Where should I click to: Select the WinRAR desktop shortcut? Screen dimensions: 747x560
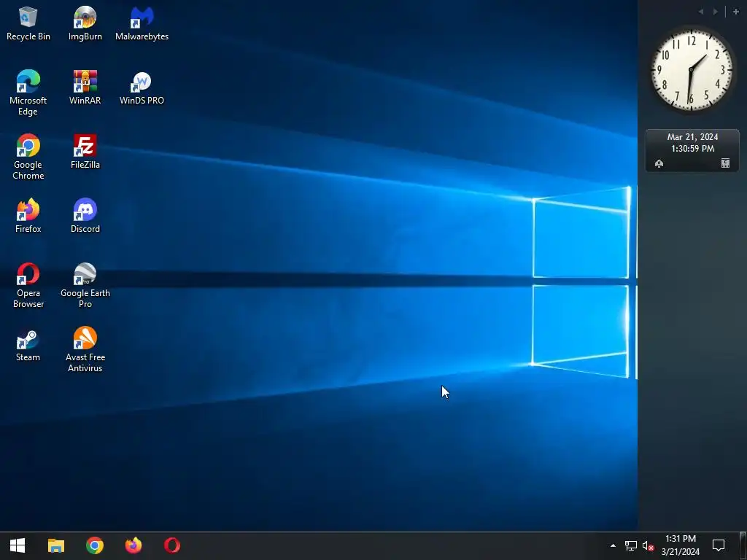click(x=85, y=87)
